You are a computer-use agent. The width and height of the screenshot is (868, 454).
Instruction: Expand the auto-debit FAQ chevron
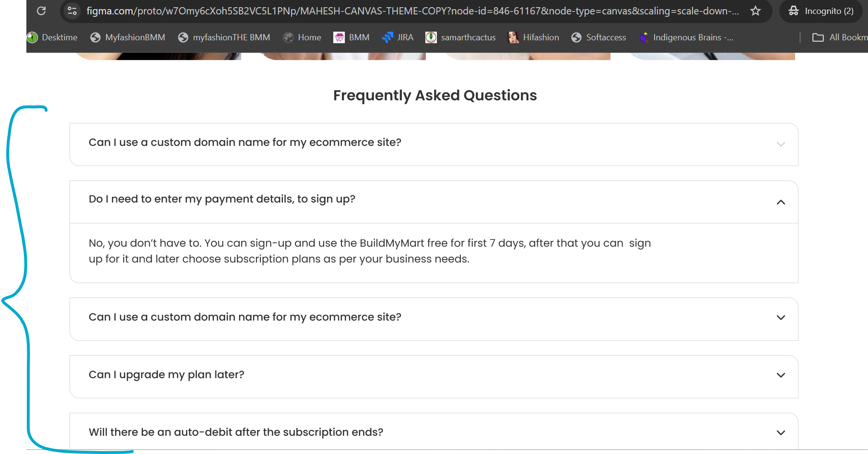tap(781, 432)
